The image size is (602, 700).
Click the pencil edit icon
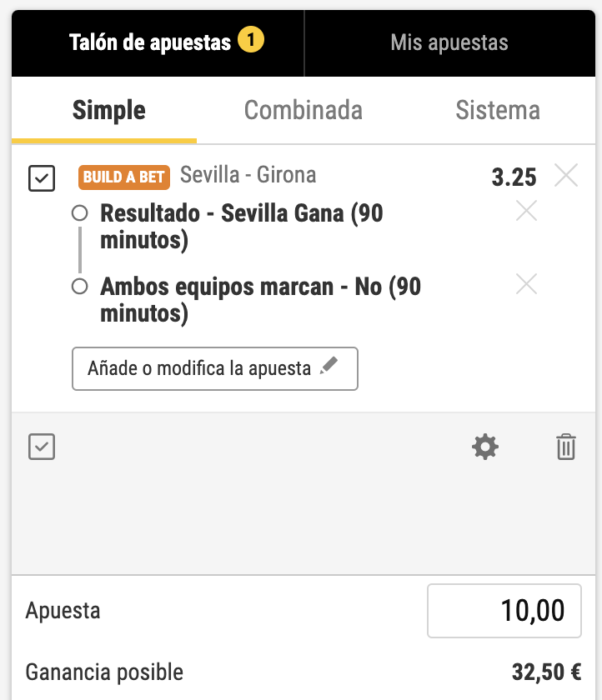[x=329, y=367]
